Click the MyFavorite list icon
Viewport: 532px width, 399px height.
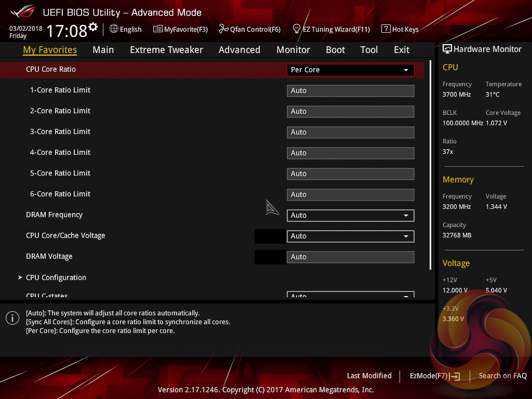[158, 29]
